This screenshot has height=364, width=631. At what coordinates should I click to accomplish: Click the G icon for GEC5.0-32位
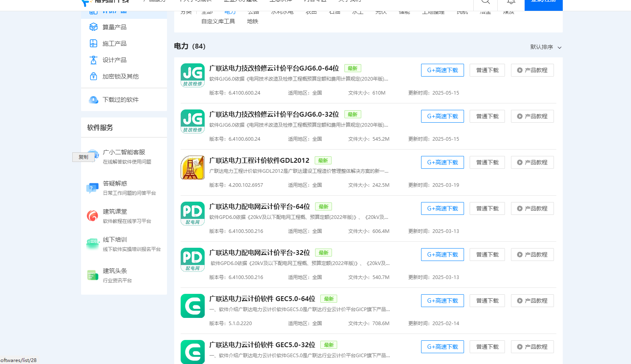click(193, 352)
